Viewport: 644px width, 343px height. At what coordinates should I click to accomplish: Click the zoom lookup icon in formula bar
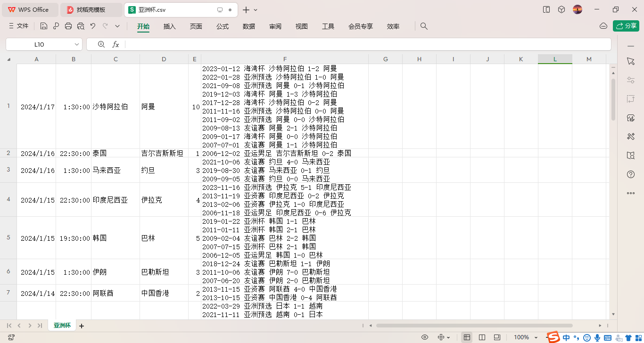coord(101,44)
